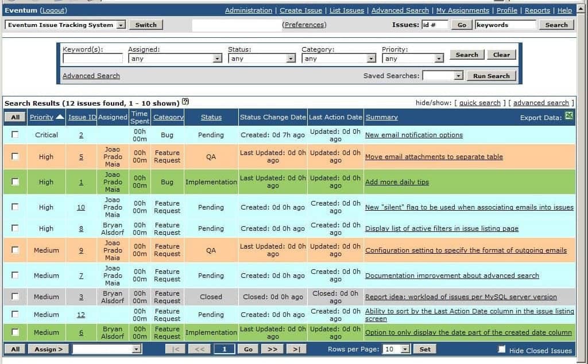The image size is (588, 364).
Task: Click the vertical scrollbar up arrow
Action: pos(581,8)
